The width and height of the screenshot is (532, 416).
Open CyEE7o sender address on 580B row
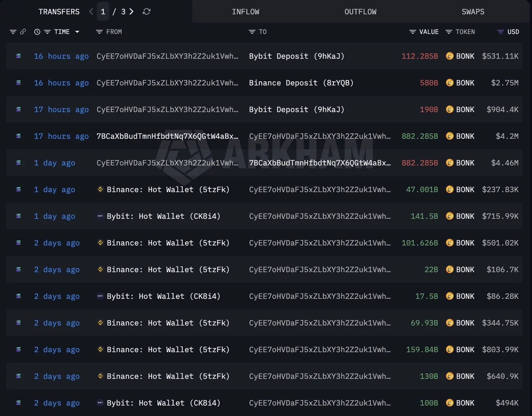coord(167,83)
